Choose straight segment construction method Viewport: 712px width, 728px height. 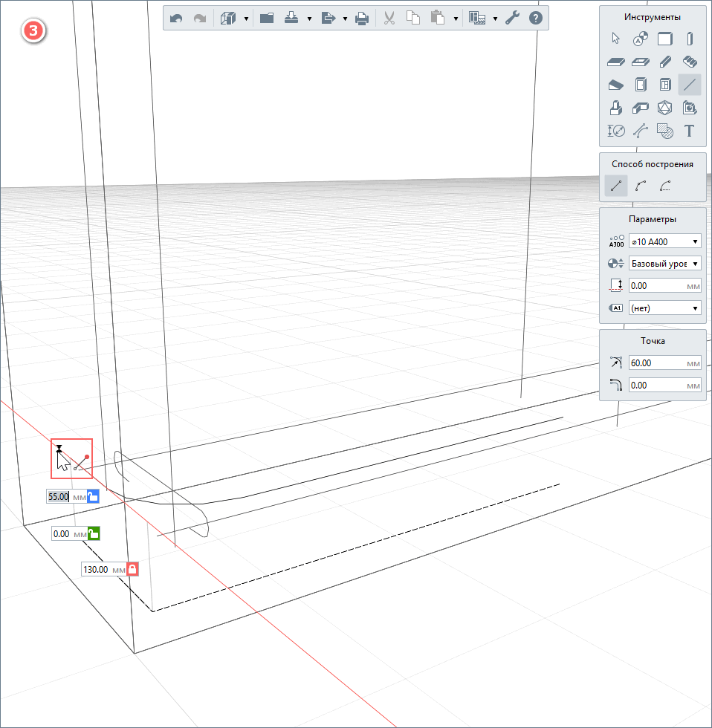tap(616, 186)
